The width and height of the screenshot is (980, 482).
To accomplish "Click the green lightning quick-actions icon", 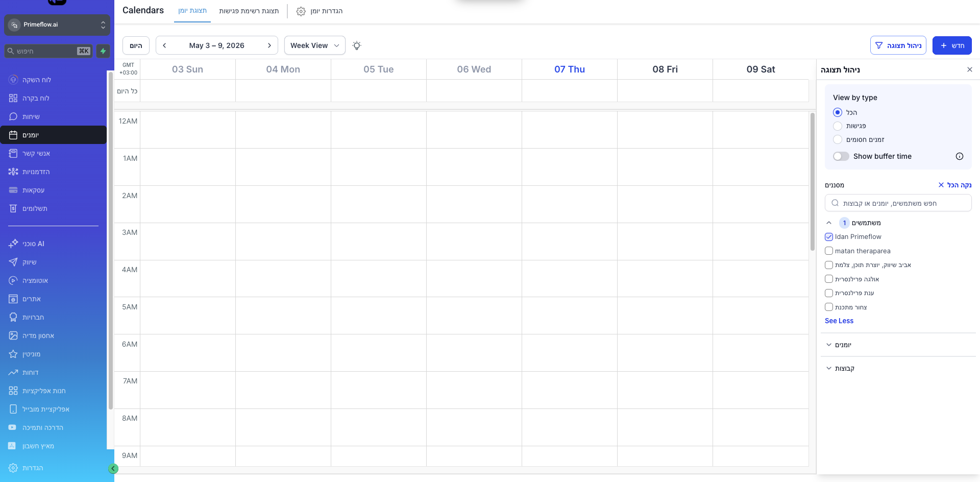I will (103, 51).
